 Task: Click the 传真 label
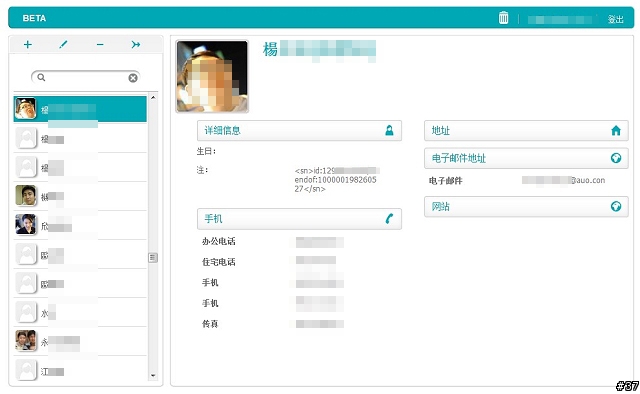pyautogui.click(x=210, y=324)
